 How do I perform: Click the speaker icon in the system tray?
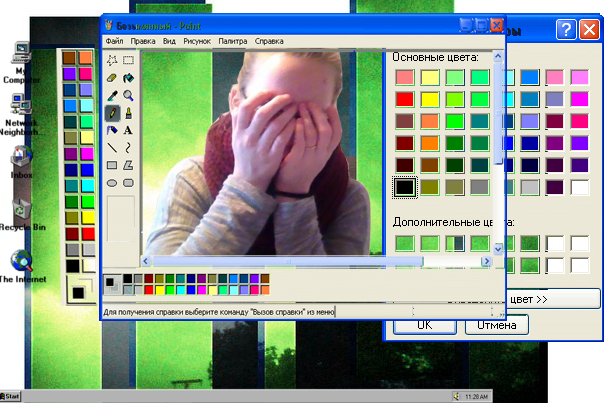click(x=457, y=396)
